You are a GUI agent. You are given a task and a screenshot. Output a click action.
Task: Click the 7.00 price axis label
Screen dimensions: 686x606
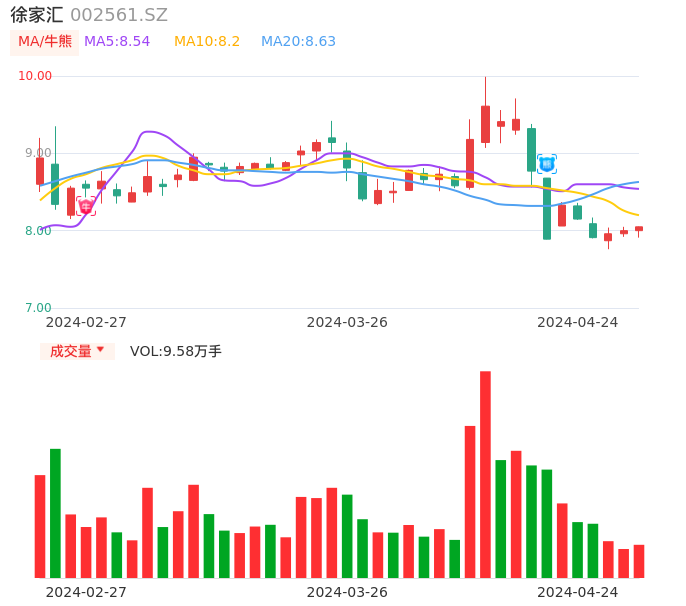click(x=38, y=308)
